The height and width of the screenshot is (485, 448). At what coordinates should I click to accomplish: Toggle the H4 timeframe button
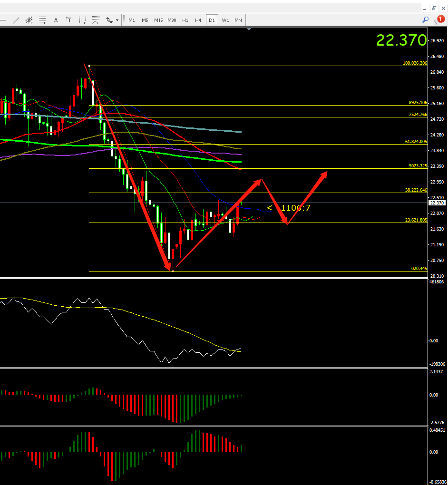pos(198,20)
